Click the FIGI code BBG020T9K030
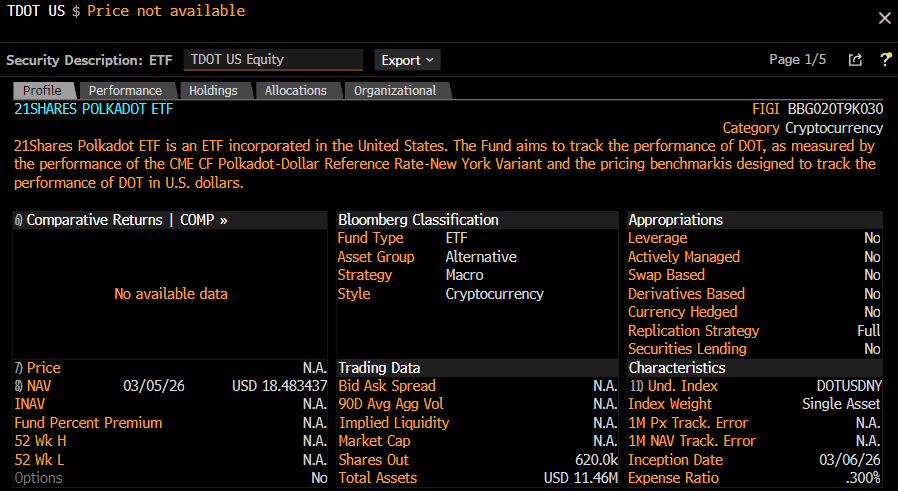 pyautogui.click(x=835, y=109)
